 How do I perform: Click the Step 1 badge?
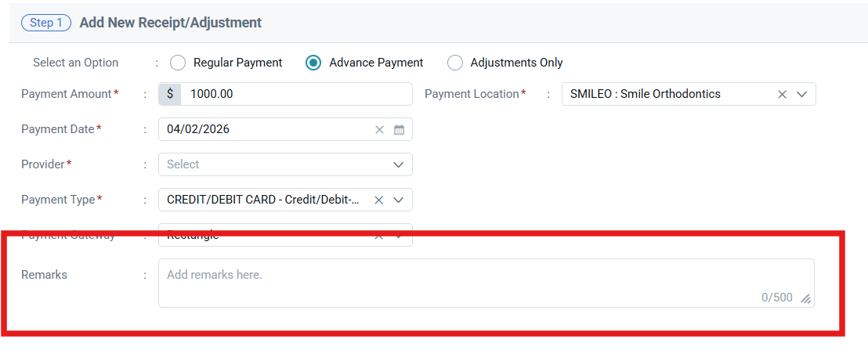(46, 23)
